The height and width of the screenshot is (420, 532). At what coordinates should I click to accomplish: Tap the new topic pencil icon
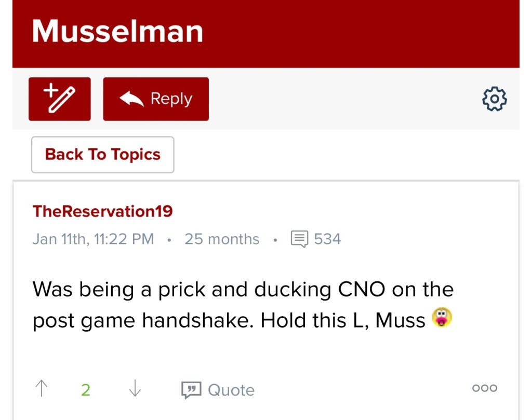pyautogui.click(x=59, y=99)
